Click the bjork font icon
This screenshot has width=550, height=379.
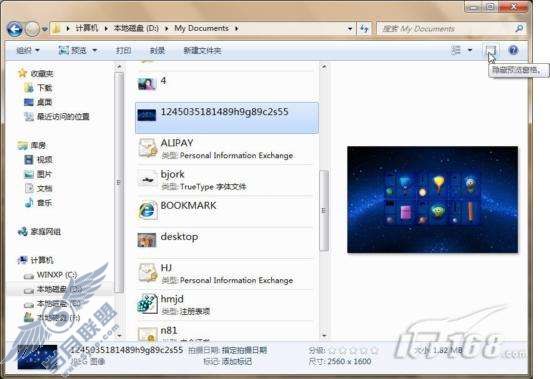(147, 180)
